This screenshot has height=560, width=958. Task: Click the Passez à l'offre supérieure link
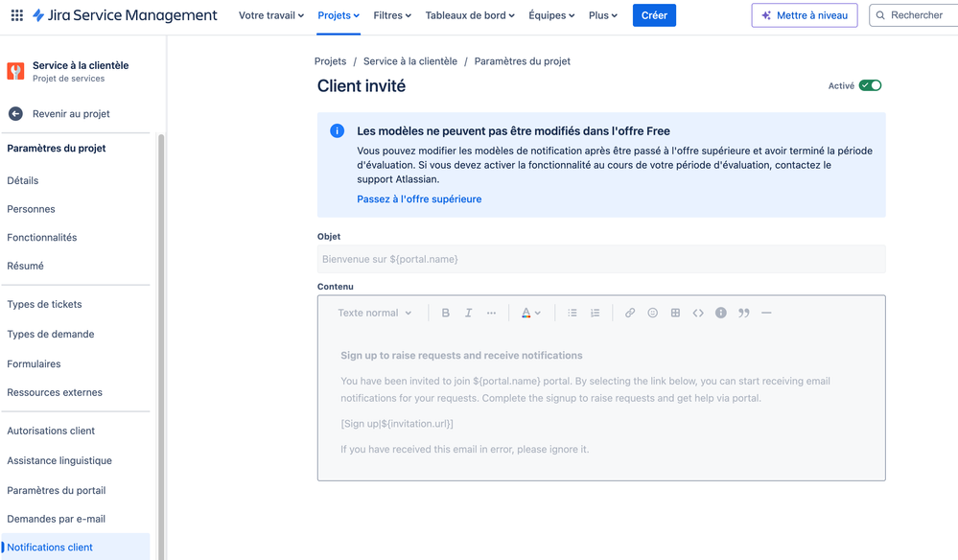(419, 199)
